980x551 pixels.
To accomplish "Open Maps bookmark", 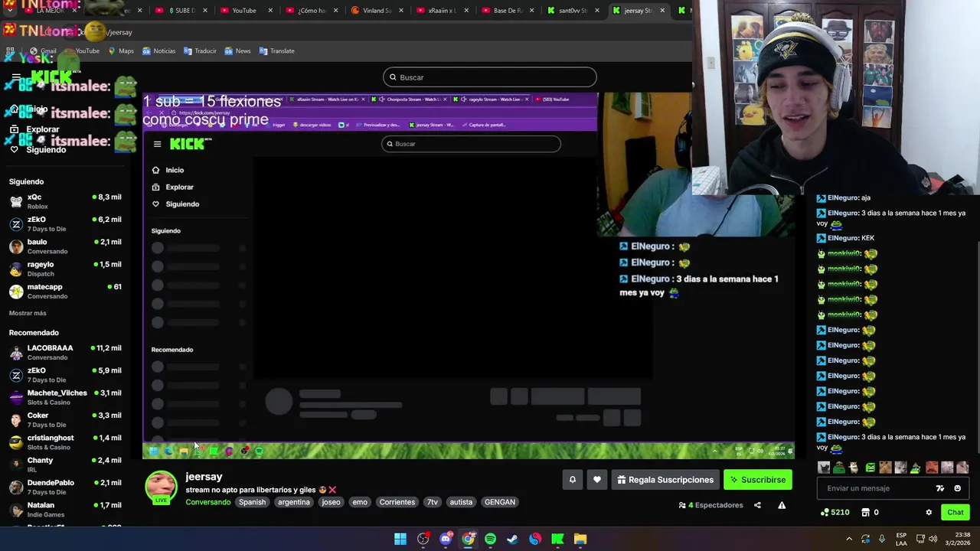I will tap(121, 51).
